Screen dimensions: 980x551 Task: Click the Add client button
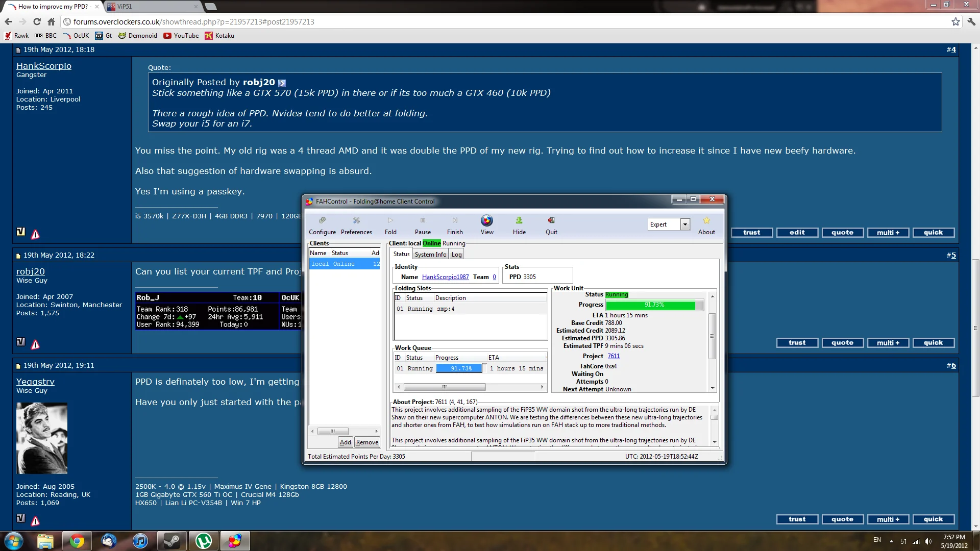345,442
